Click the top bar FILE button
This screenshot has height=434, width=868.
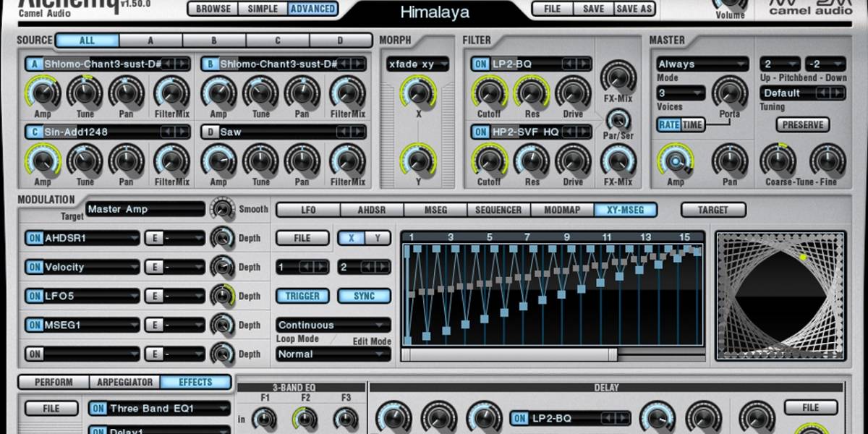552,9
